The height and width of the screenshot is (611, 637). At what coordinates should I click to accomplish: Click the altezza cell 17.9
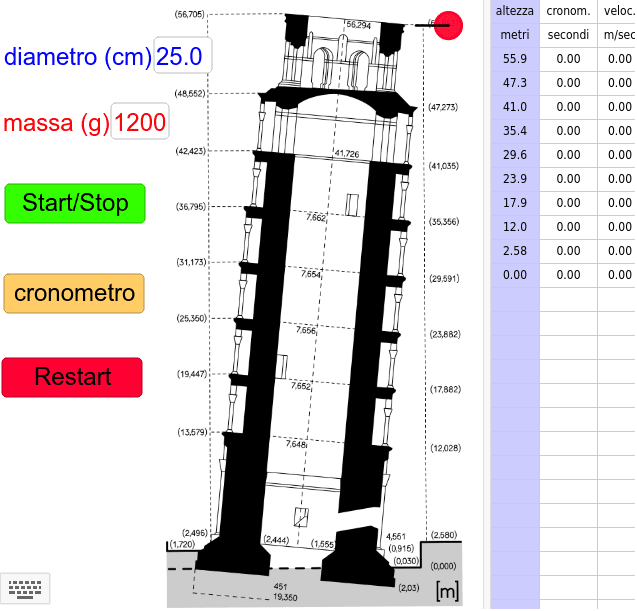click(x=515, y=203)
